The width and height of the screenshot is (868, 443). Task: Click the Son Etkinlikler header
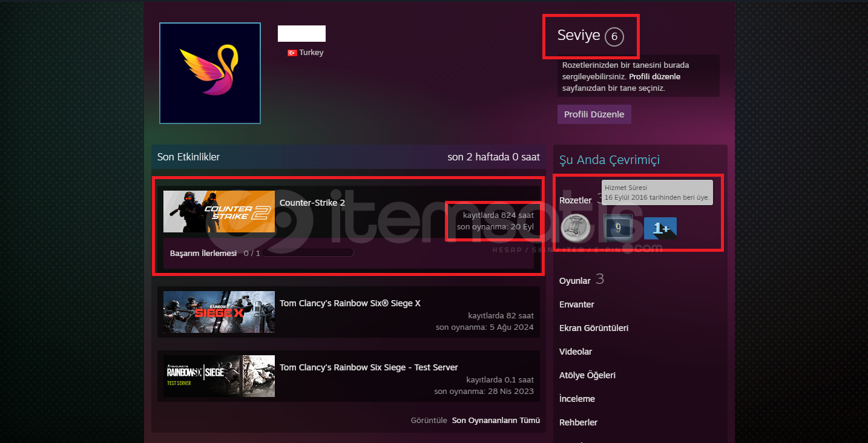(188, 157)
